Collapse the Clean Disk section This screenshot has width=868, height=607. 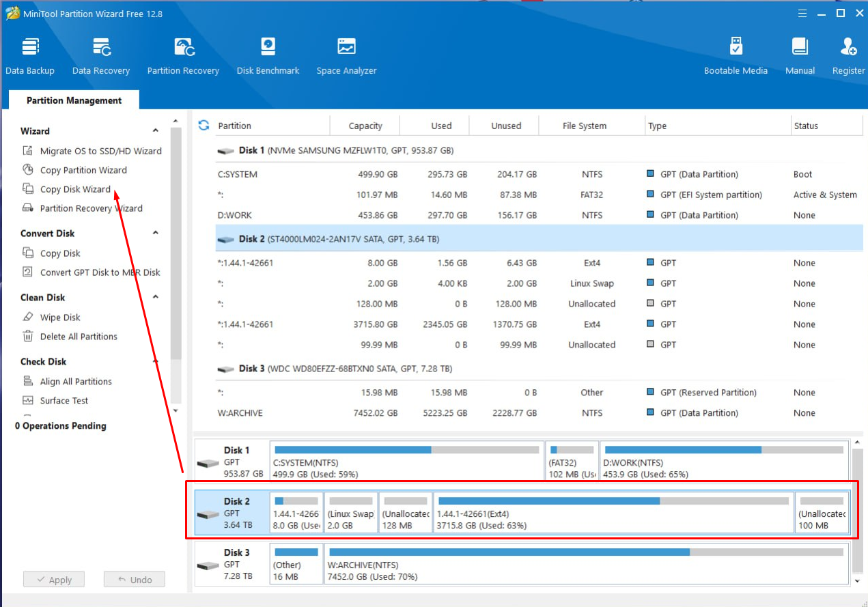pyautogui.click(x=156, y=298)
